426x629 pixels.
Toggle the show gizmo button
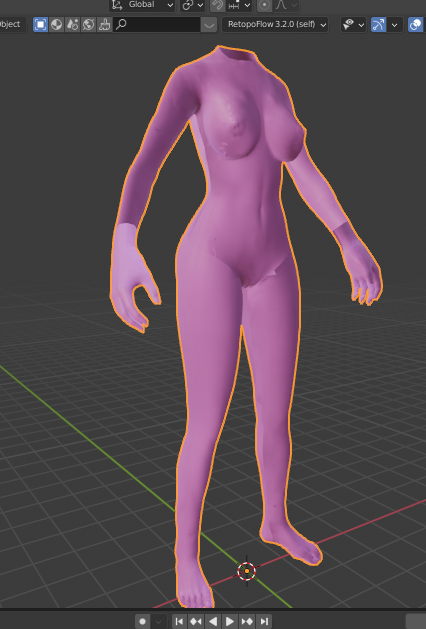point(379,24)
